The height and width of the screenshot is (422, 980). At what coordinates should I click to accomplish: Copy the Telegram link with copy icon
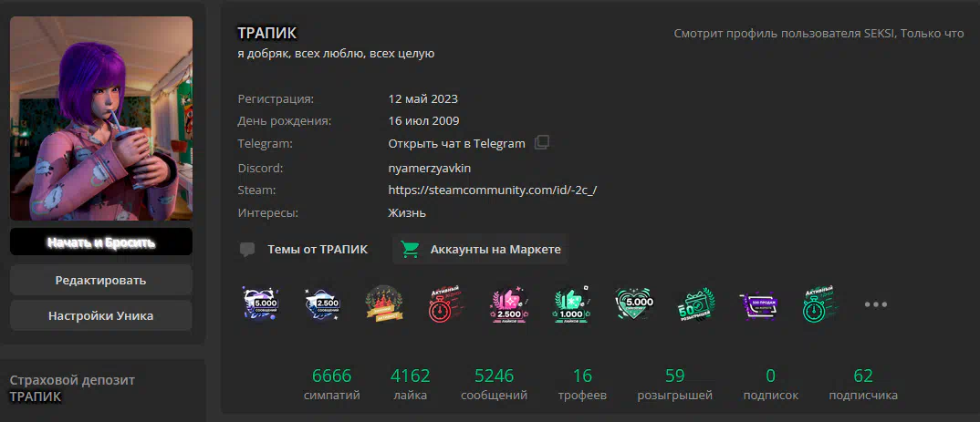pos(542,143)
